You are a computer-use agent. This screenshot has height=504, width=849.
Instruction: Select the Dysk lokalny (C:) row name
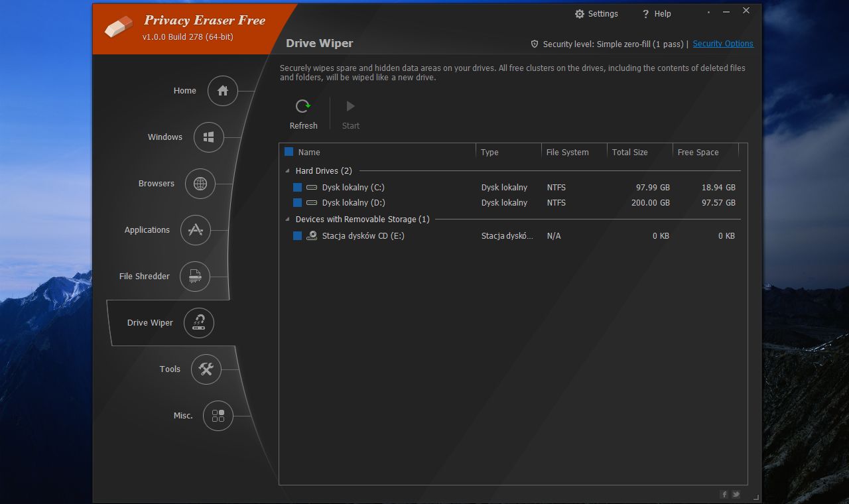pyautogui.click(x=353, y=188)
